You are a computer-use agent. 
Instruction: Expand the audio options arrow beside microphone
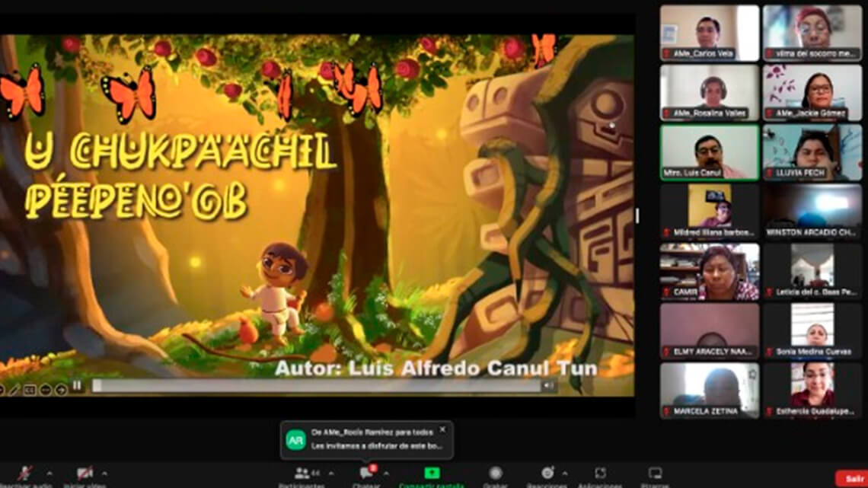[x=49, y=473]
